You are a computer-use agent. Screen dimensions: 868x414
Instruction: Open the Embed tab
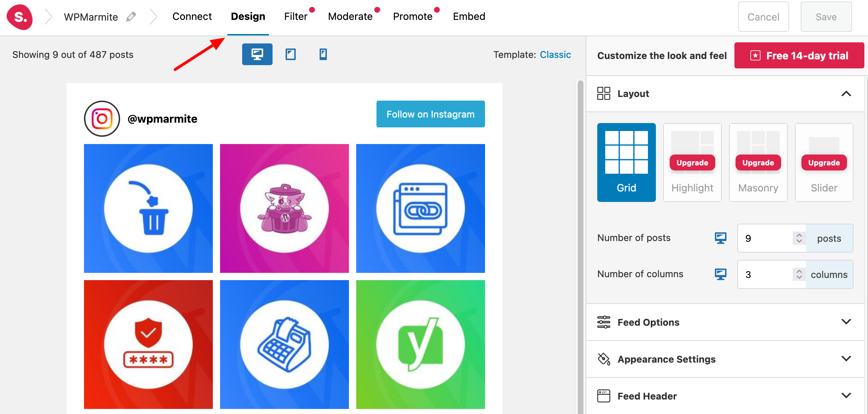[469, 17]
